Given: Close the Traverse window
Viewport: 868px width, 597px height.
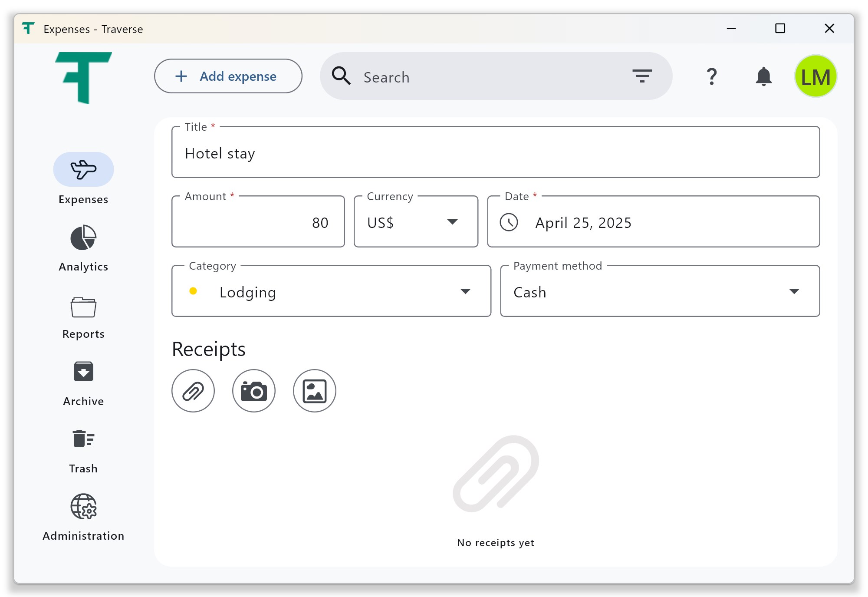Looking at the screenshot, I should tap(829, 29).
